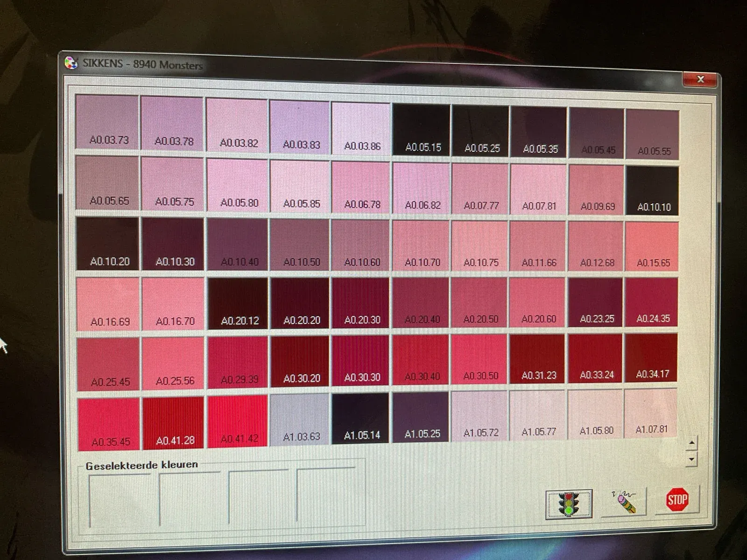Pick swatch A0.10.30
The width and height of the screenshot is (747, 560).
click(173, 244)
